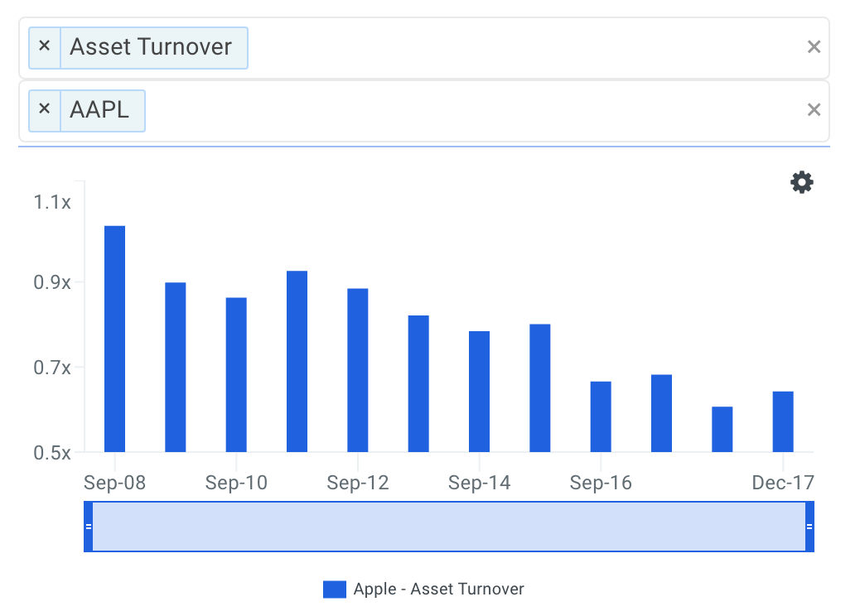The width and height of the screenshot is (860, 616).
Task: Click inside the ticker input field
Action: [x=424, y=111]
